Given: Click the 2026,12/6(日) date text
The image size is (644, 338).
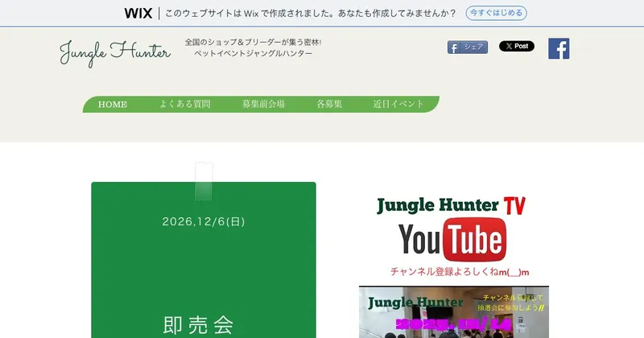Looking at the screenshot, I should point(204,222).
